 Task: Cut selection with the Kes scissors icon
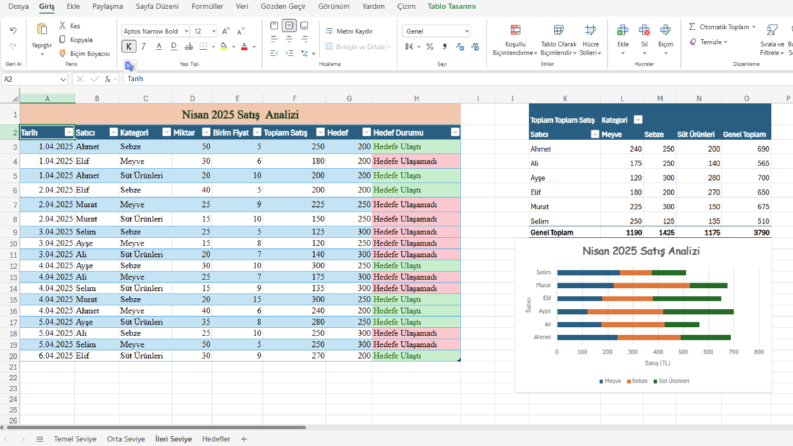[62, 25]
